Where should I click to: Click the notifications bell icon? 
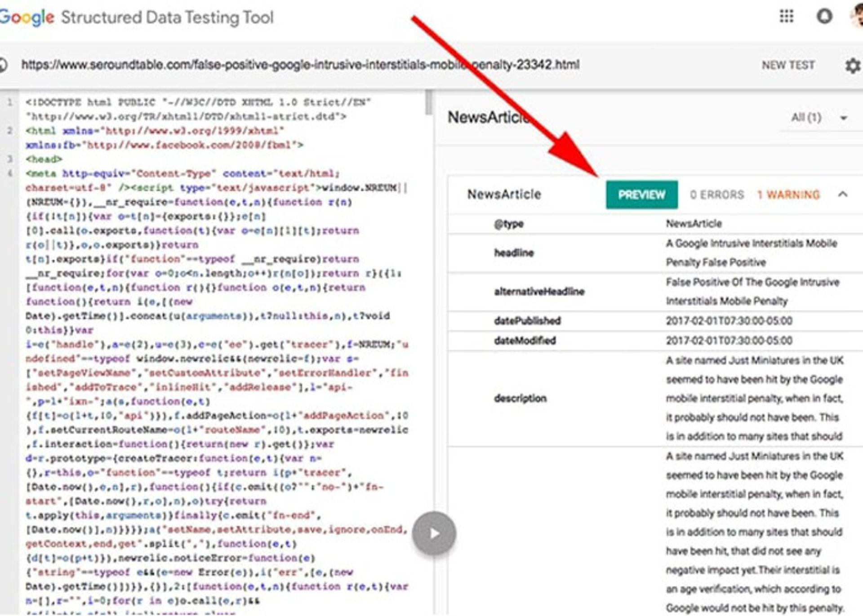pos(824,17)
